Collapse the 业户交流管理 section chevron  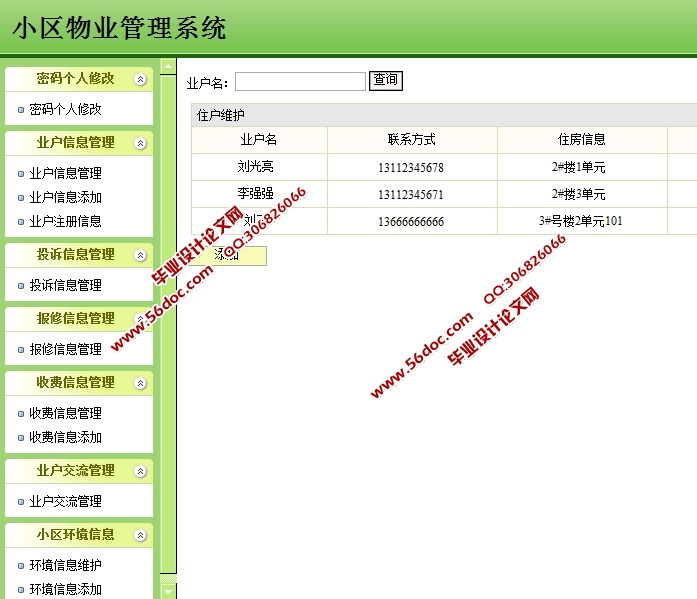click(140, 471)
